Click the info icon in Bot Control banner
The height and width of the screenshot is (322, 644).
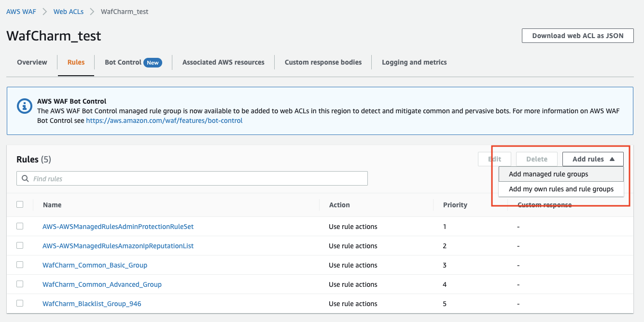pos(24,106)
